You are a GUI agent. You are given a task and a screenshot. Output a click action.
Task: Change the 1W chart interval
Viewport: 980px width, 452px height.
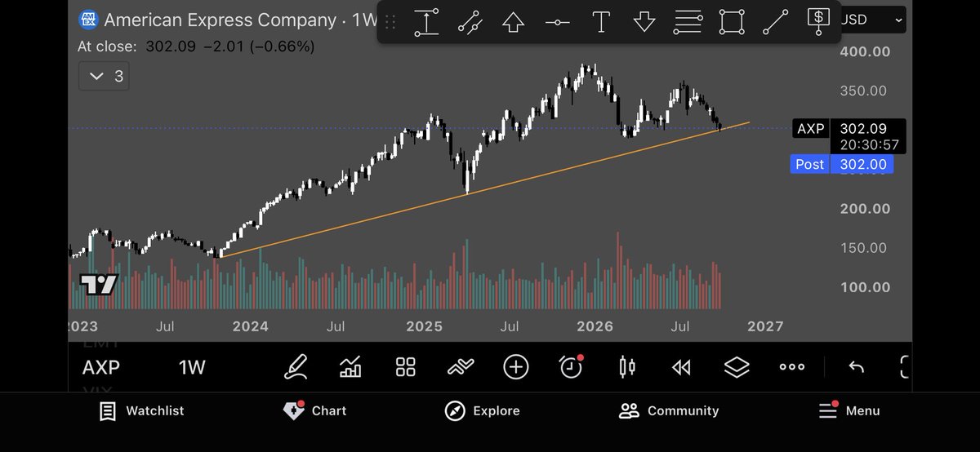click(x=192, y=368)
